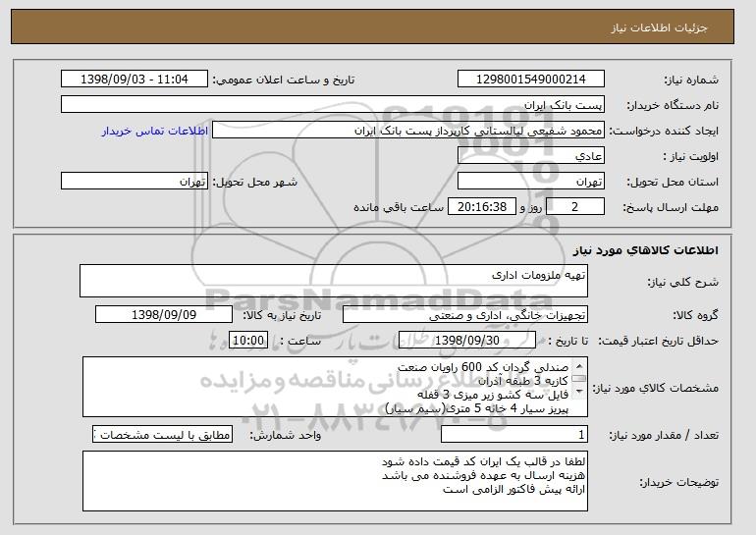The height and width of the screenshot is (535, 756).
Task: Select the product group field تجهیزات خانگی، اداری و صنعتی
Action: 465,315
